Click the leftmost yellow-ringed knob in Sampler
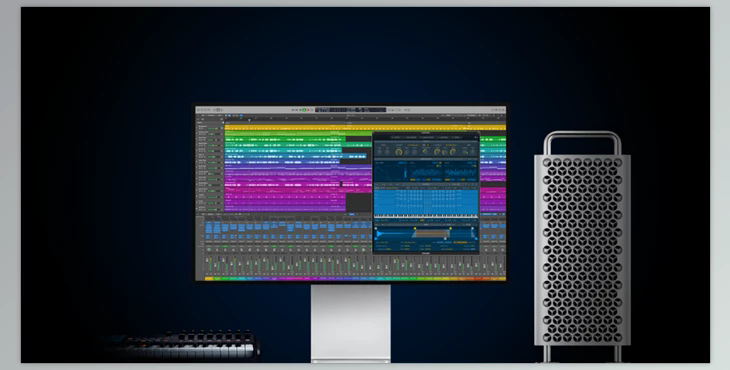730x370 pixels. 399,152
